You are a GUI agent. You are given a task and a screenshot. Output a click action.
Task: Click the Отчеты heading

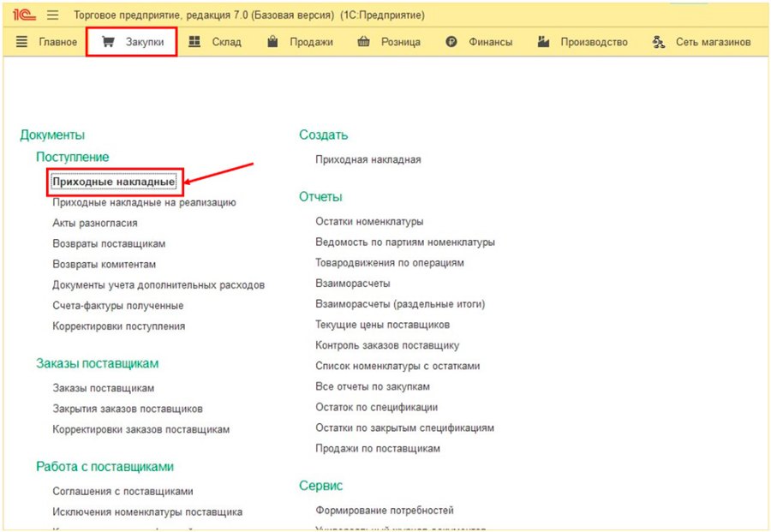click(320, 197)
